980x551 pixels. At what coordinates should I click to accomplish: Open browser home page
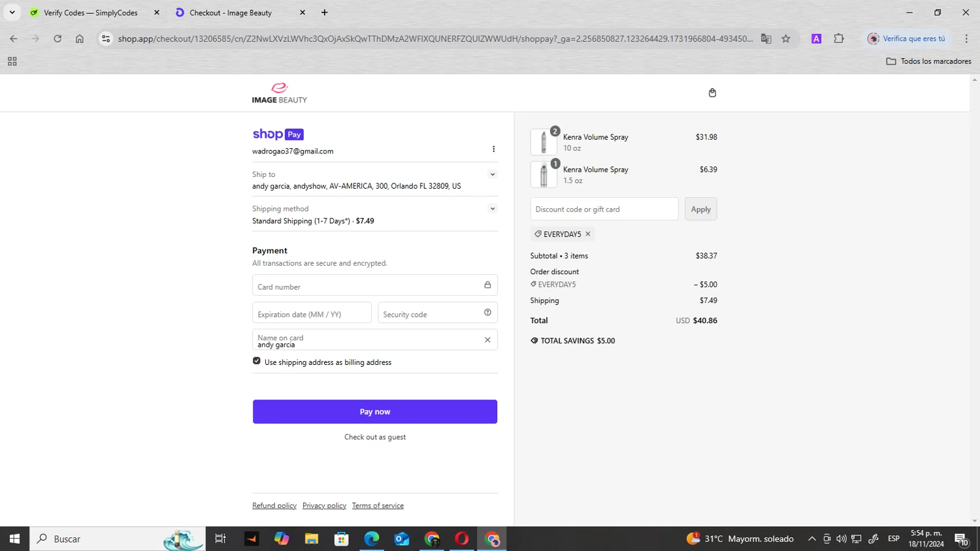point(80,39)
